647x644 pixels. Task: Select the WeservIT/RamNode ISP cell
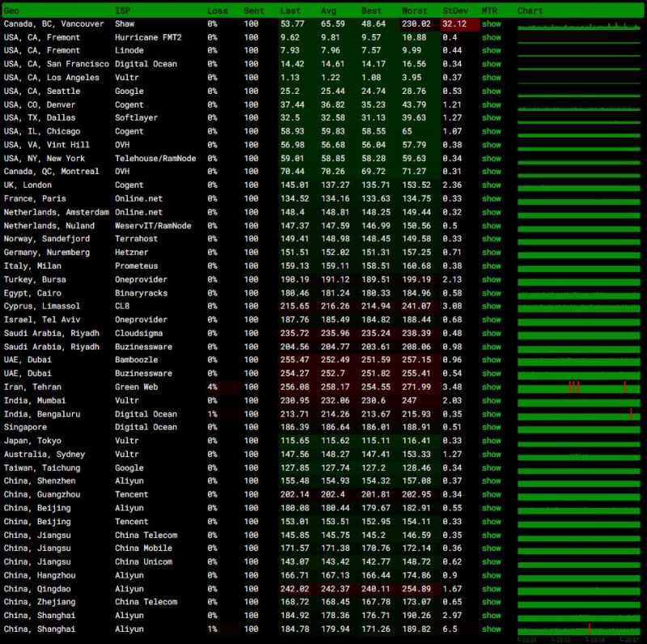(x=153, y=226)
